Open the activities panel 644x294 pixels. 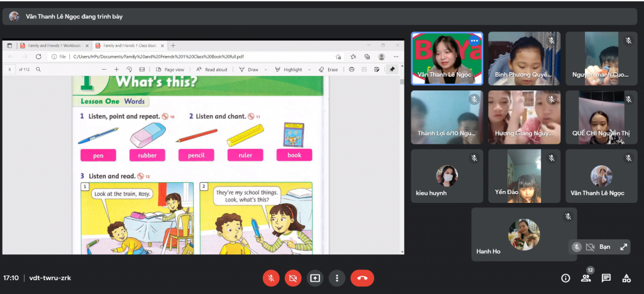(626, 278)
